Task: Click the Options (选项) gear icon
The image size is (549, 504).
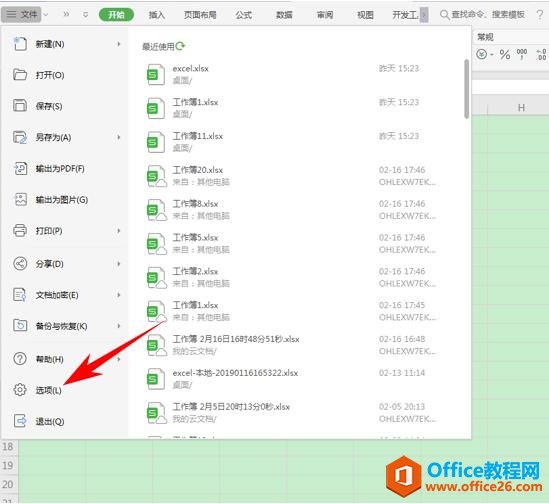Action: [20, 389]
